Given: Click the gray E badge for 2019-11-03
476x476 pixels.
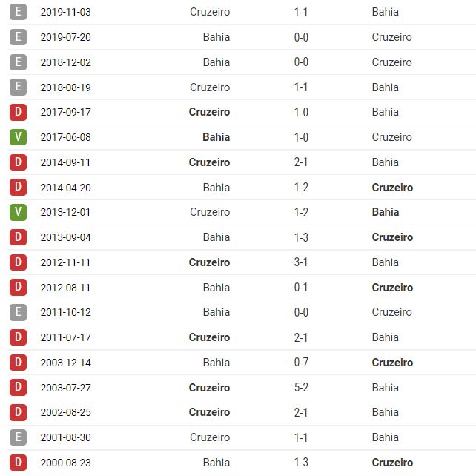Looking at the screenshot, I should 19,12.
